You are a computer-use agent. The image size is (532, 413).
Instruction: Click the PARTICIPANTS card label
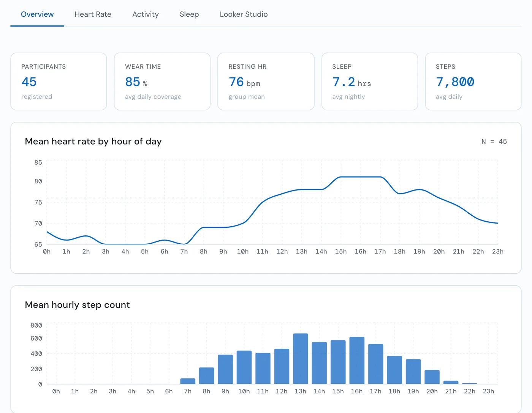(x=44, y=67)
